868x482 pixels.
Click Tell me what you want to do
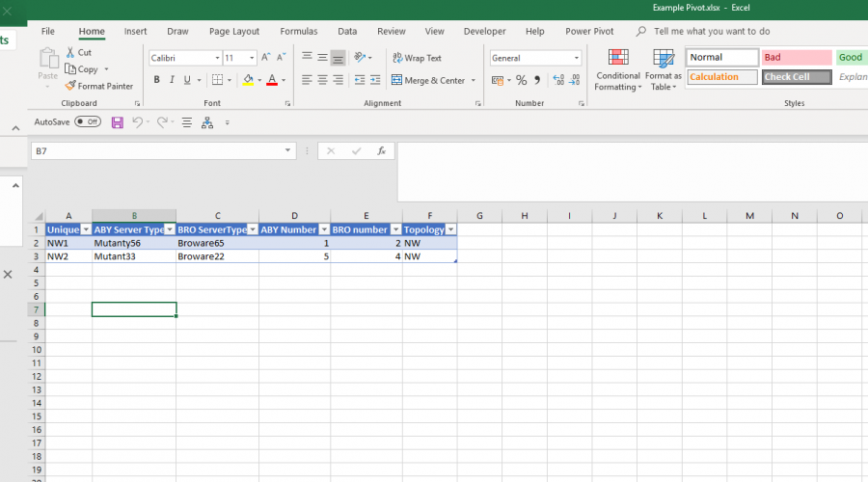pos(712,32)
